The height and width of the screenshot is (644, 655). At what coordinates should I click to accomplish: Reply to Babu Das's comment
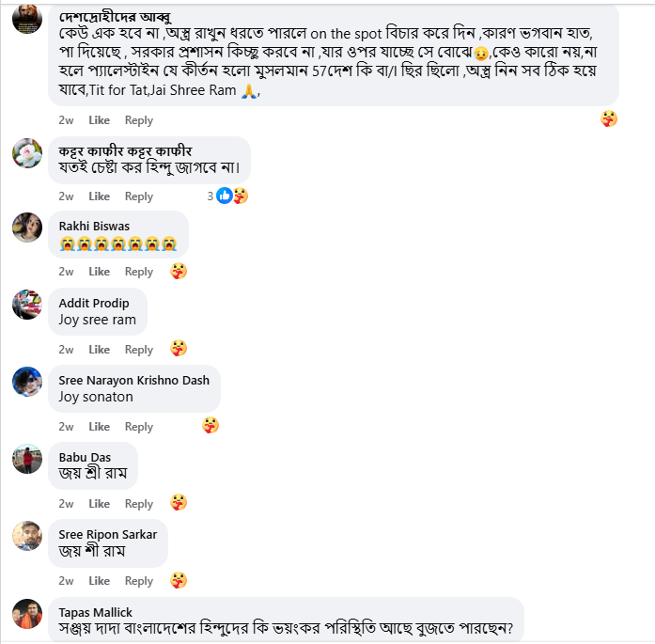pos(139,504)
